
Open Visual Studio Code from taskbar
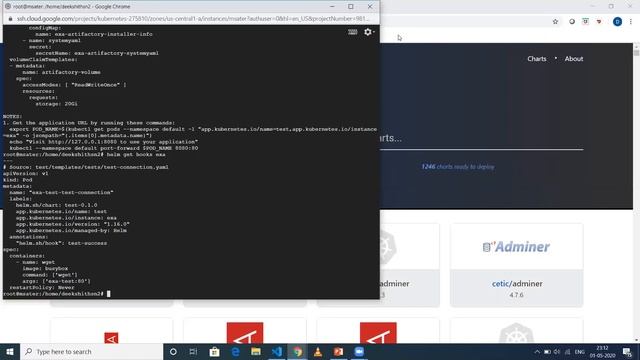[277, 351]
